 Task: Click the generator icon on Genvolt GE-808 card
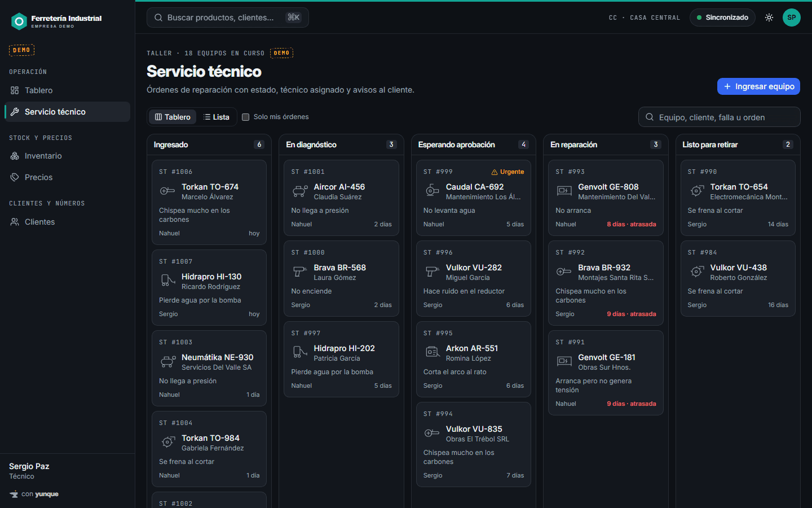pos(564,191)
